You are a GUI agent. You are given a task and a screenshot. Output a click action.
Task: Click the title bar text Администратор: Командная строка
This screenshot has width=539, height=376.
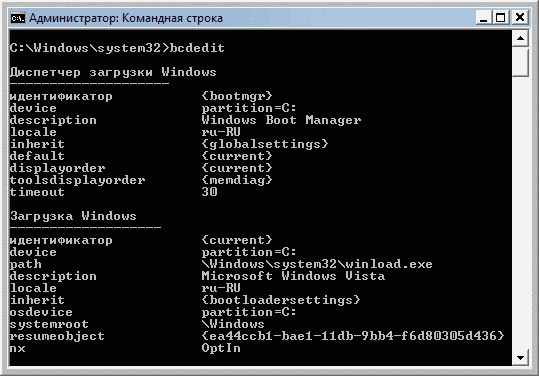click(126, 18)
